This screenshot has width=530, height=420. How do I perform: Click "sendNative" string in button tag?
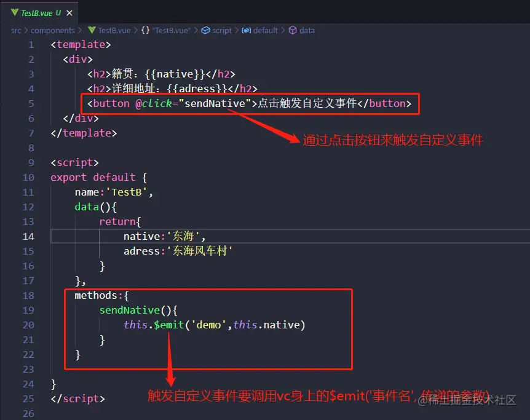pyautogui.click(x=215, y=103)
